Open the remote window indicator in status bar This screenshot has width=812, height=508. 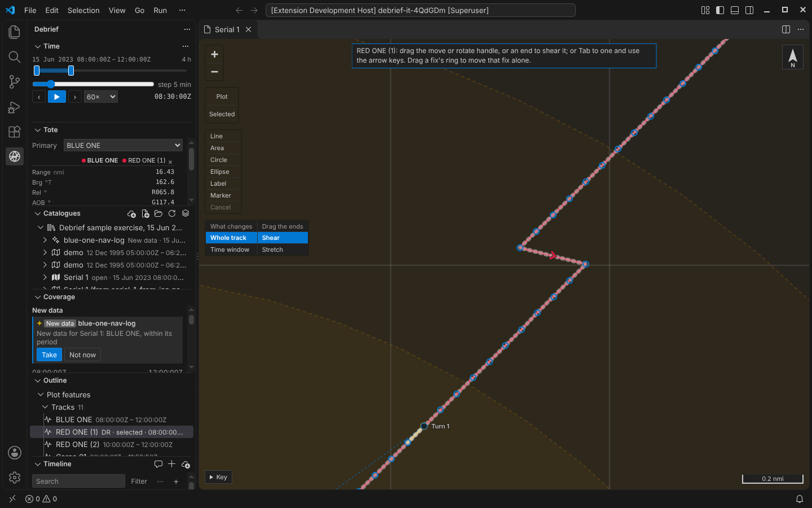12,499
